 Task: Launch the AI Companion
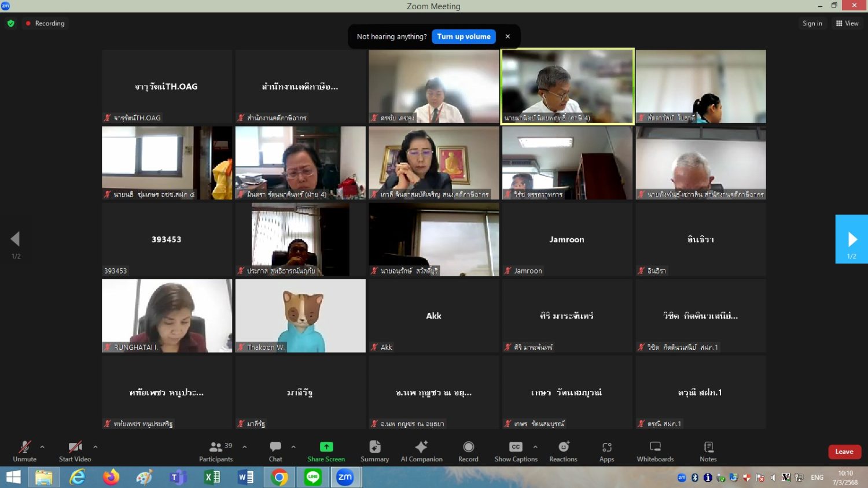point(421,451)
